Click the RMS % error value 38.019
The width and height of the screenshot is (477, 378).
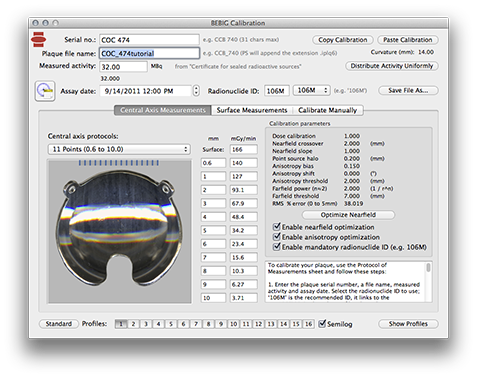click(354, 203)
